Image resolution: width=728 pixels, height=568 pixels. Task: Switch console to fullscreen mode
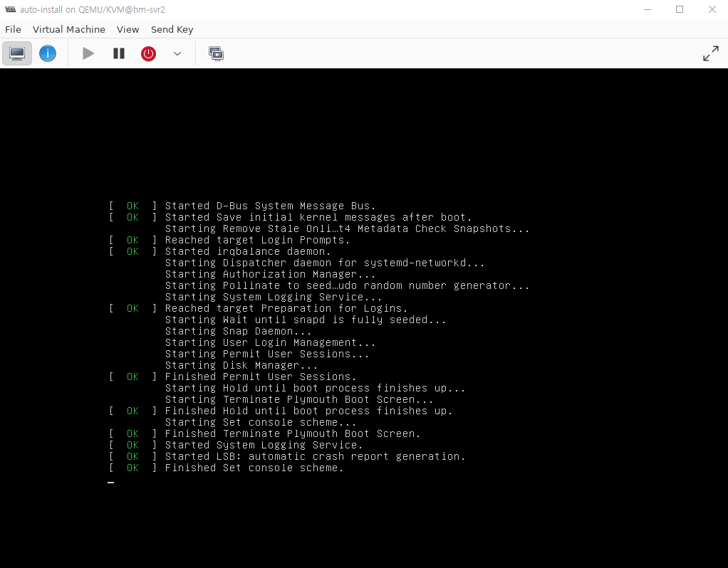[710, 53]
